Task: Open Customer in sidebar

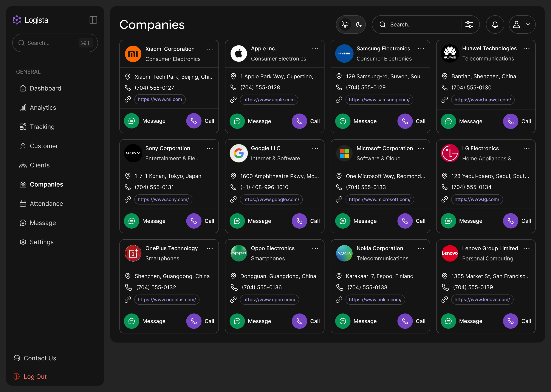Action: 39,146
